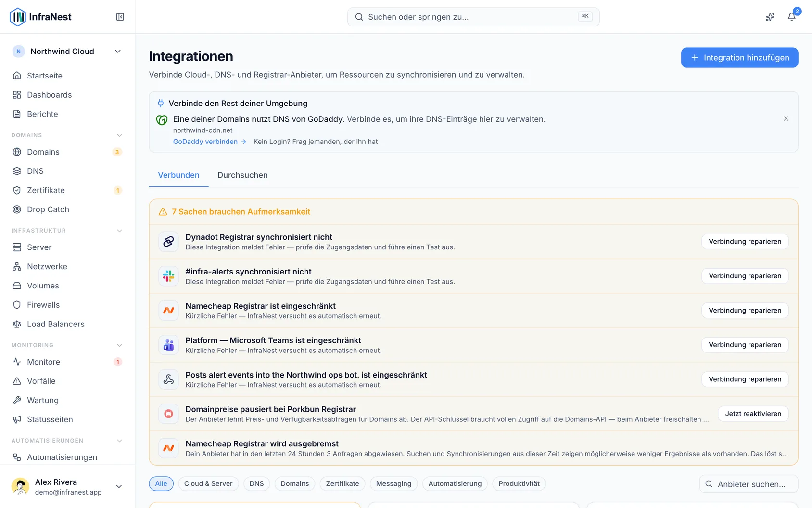Filter integrations by Cloud & Server
Image resolution: width=812 pixels, height=508 pixels.
point(208,483)
